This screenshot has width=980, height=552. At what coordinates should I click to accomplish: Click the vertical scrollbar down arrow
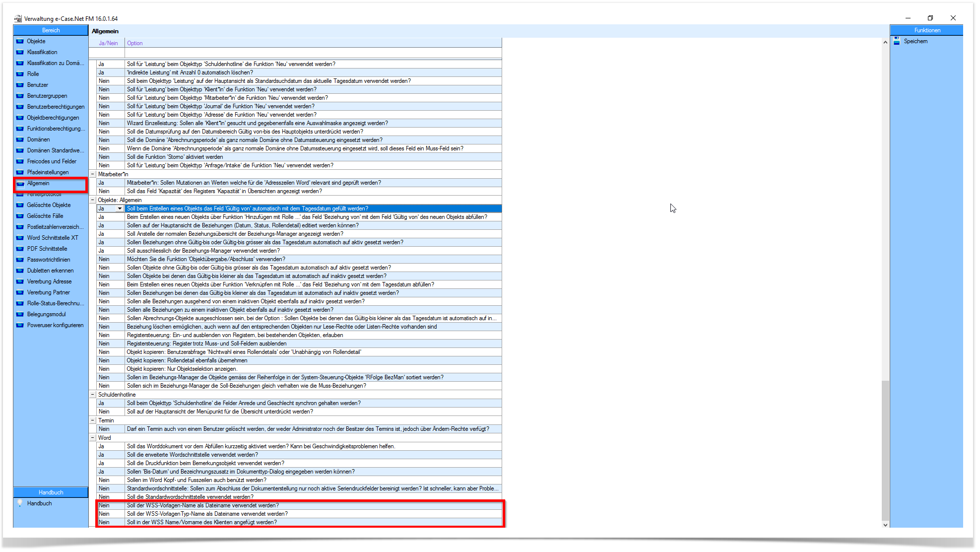coord(885,524)
